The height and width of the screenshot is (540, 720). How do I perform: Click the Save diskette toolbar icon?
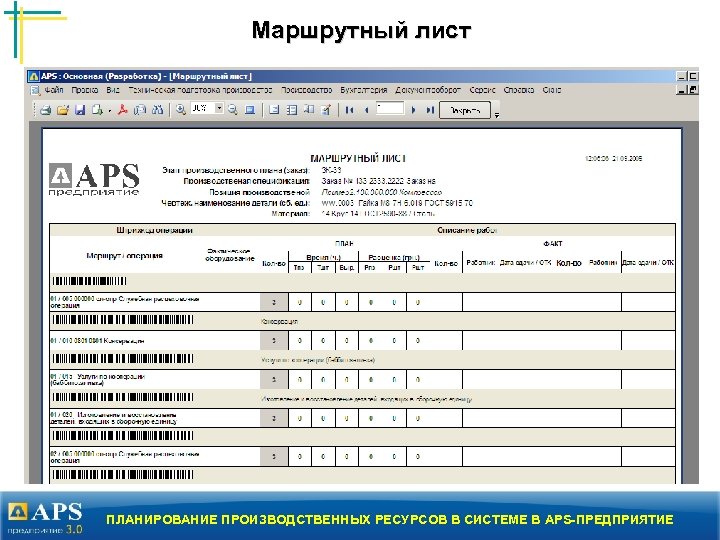80,110
